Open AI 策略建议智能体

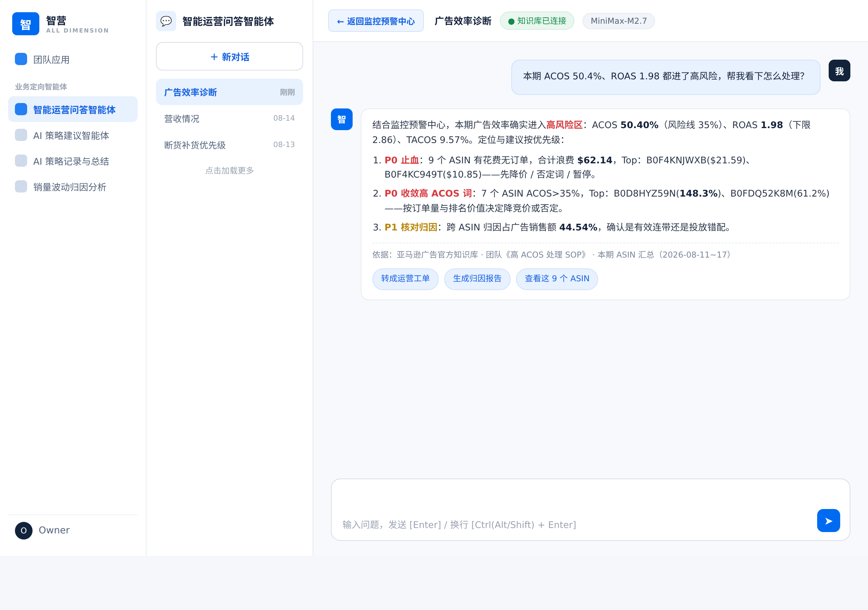(x=73, y=135)
